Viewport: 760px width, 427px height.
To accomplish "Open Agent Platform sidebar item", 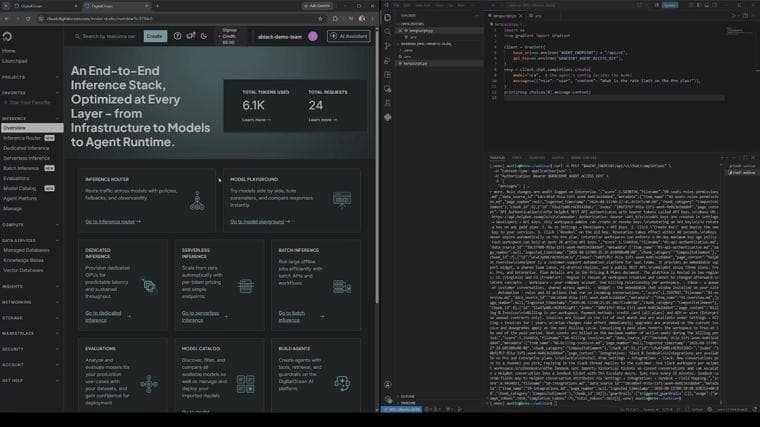I will coord(20,198).
